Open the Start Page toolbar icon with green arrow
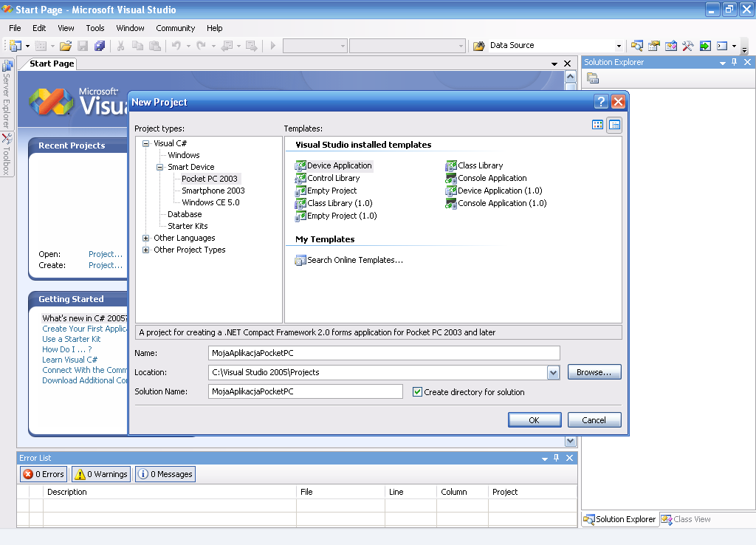 tap(705, 46)
